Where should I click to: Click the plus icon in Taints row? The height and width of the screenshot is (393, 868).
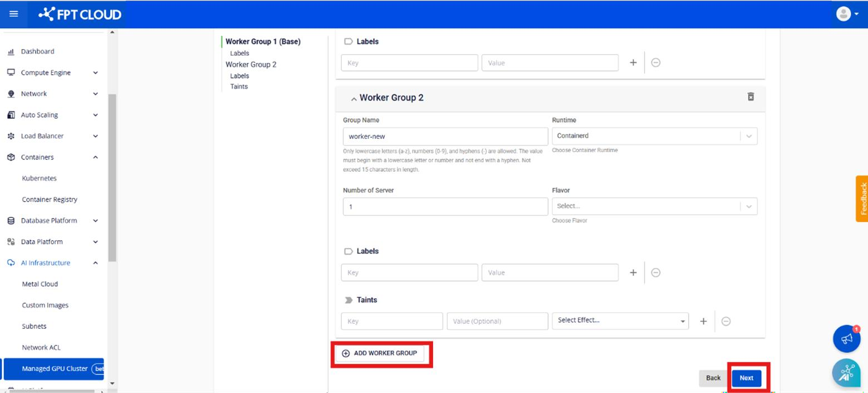pos(703,321)
